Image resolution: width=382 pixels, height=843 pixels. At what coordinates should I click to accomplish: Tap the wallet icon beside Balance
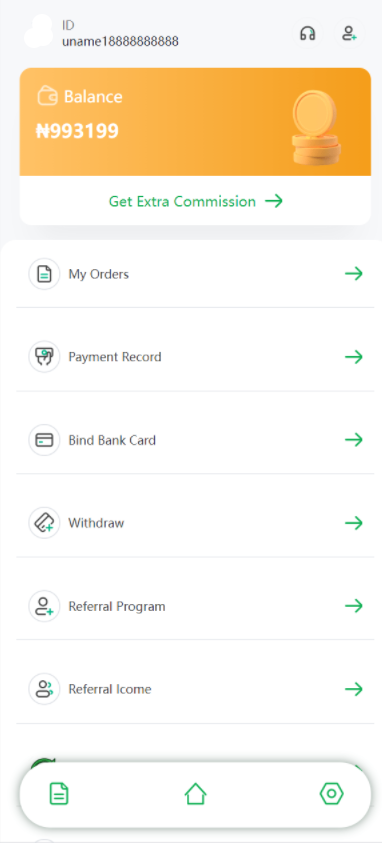[x=47, y=96]
